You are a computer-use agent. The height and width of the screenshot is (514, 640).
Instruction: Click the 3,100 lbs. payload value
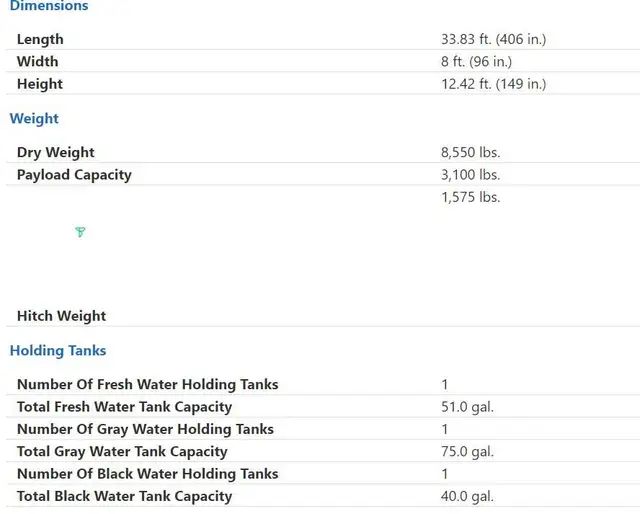pyautogui.click(x=470, y=175)
